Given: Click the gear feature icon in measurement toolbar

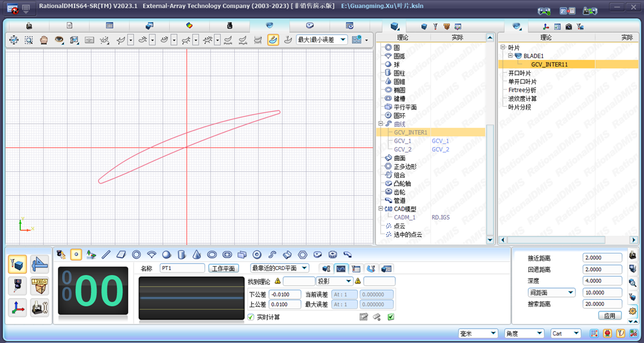Looking at the screenshot, I should coord(333,254).
